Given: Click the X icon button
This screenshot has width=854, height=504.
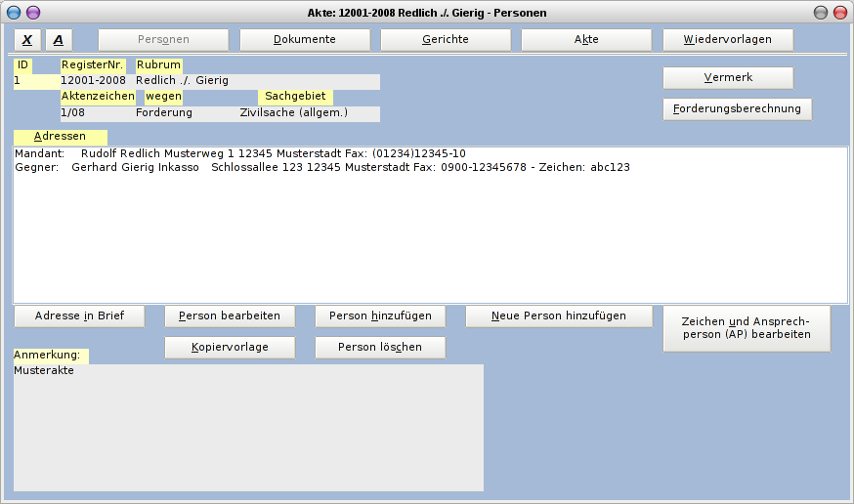Looking at the screenshot, I should click(x=27, y=40).
